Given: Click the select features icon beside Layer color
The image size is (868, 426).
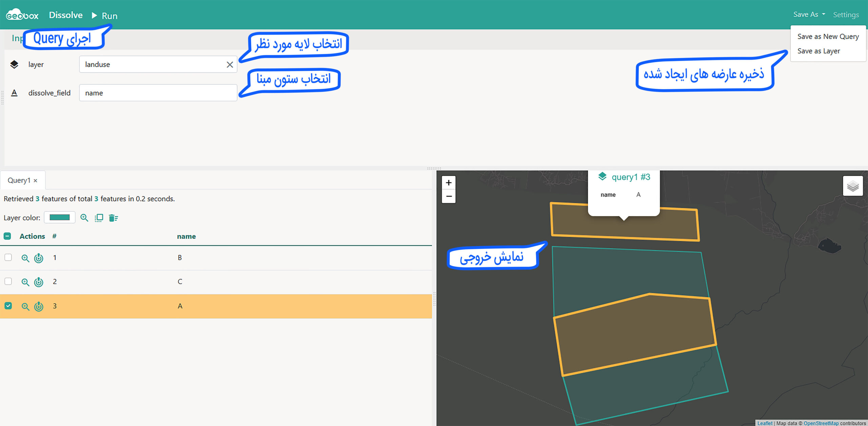Looking at the screenshot, I should (x=99, y=218).
